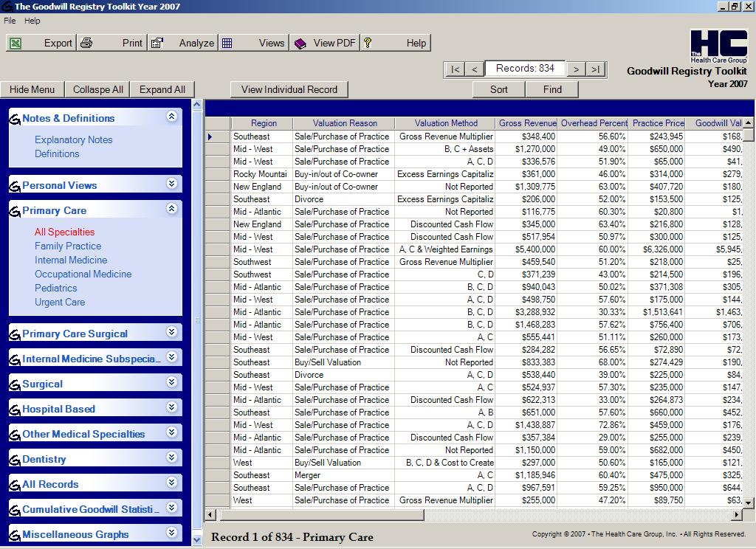Click icon beside Personal Views heading

pos(15,186)
